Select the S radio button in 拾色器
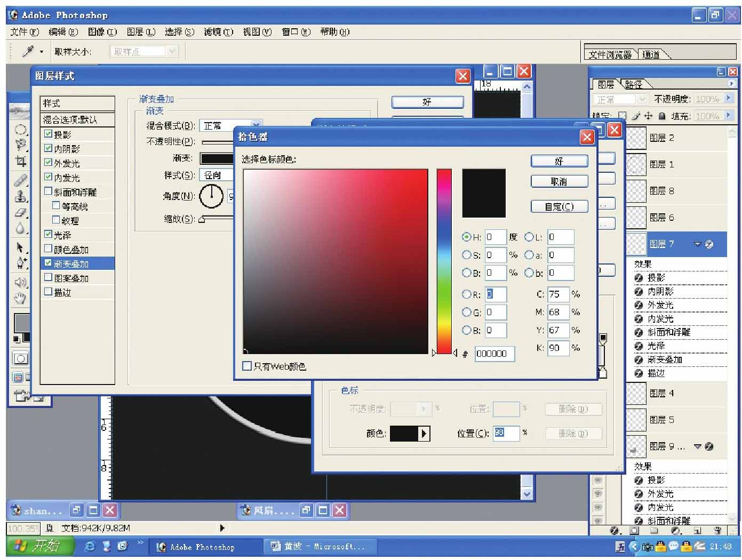 467,255
